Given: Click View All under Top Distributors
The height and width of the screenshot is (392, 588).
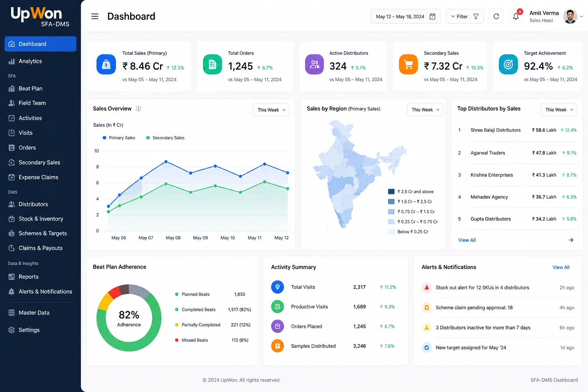Looking at the screenshot, I should click(467, 240).
